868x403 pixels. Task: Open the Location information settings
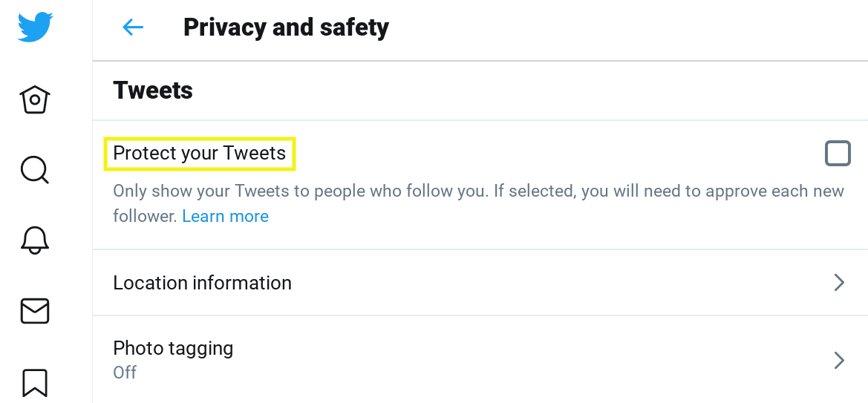pos(202,283)
